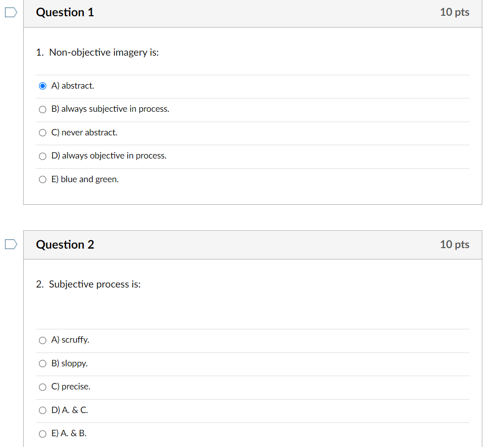The width and height of the screenshot is (504, 447).
Task: Click the 10 pts label for Question 2
Action: click(454, 244)
